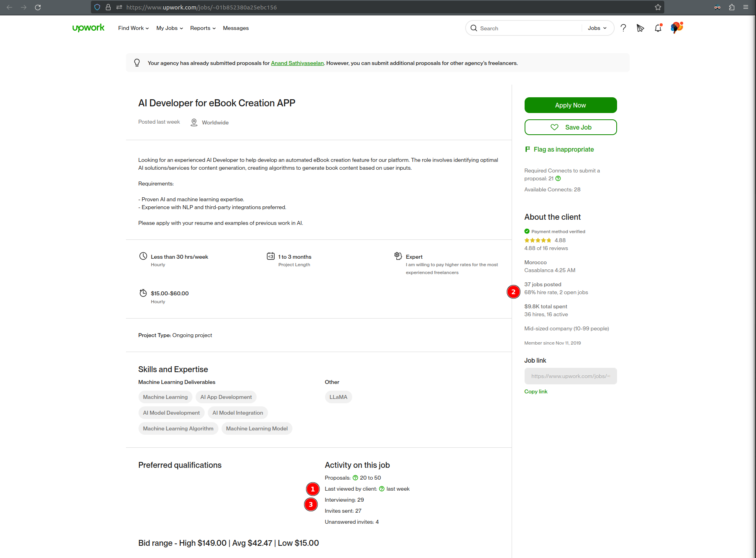Open the user profile avatar
This screenshot has height=558, width=756.
click(x=677, y=28)
